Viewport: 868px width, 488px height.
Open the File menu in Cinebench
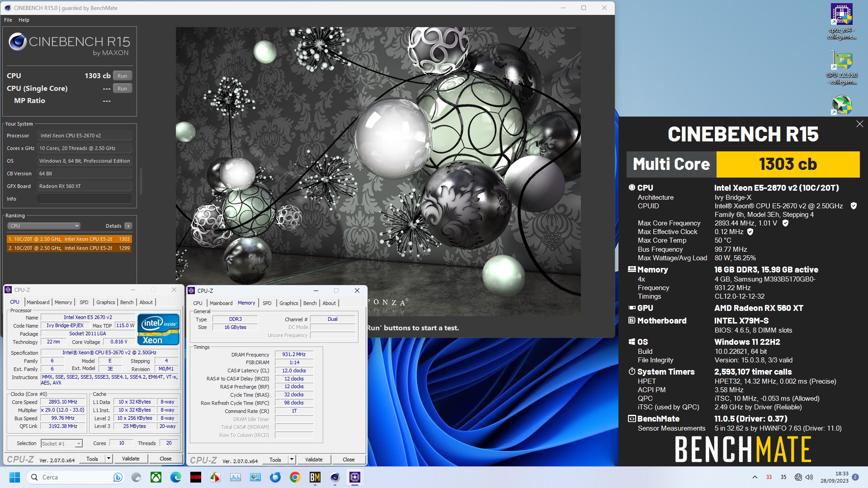point(8,20)
